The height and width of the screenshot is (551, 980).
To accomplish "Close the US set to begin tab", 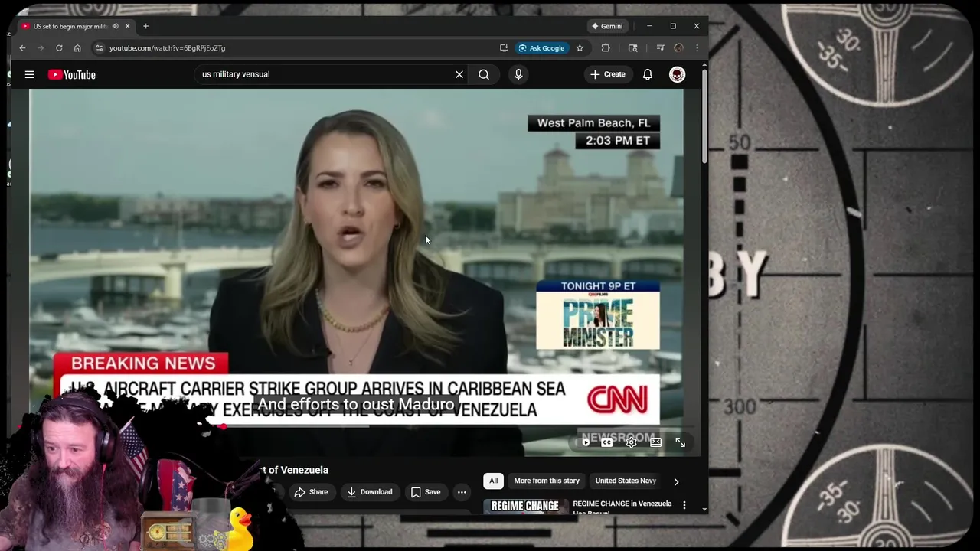I will [x=127, y=26].
